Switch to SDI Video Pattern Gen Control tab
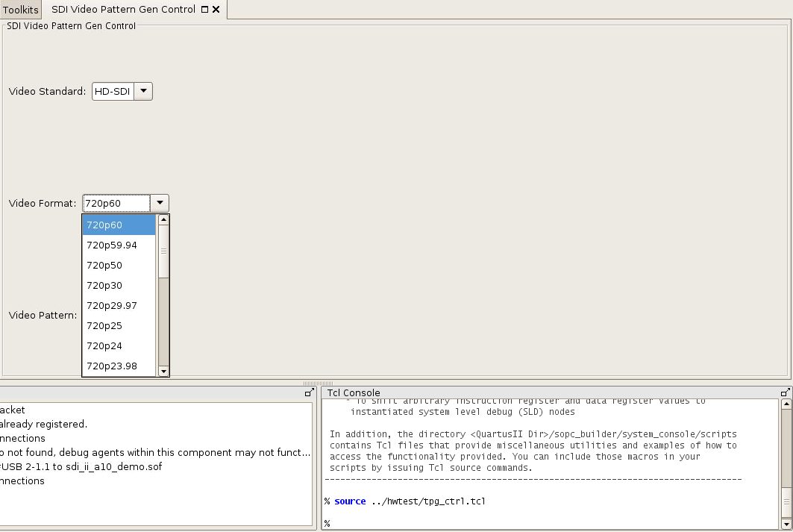The width and height of the screenshot is (793, 532). click(123, 10)
